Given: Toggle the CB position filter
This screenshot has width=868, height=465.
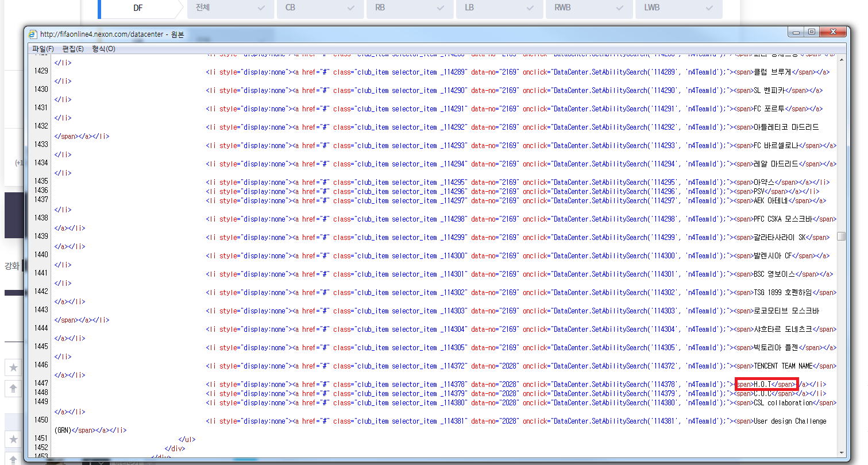Looking at the screenshot, I should pyautogui.click(x=319, y=8).
